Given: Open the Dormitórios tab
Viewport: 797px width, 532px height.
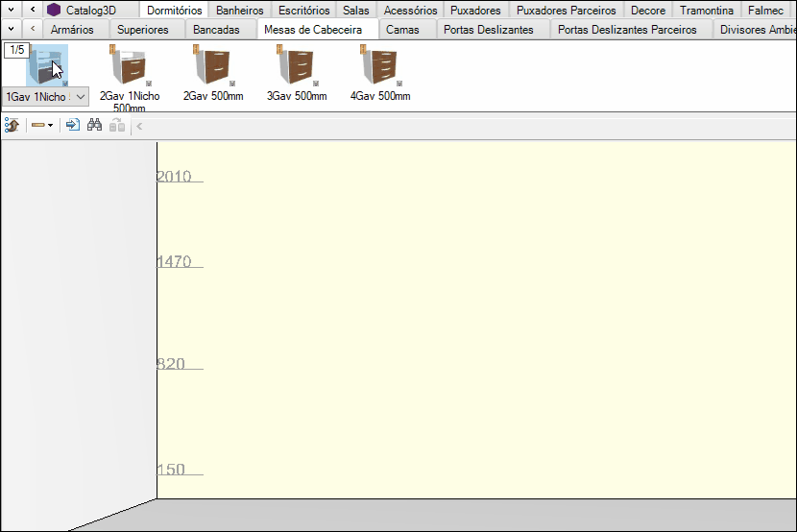Looking at the screenshot, I should [175, 11].
